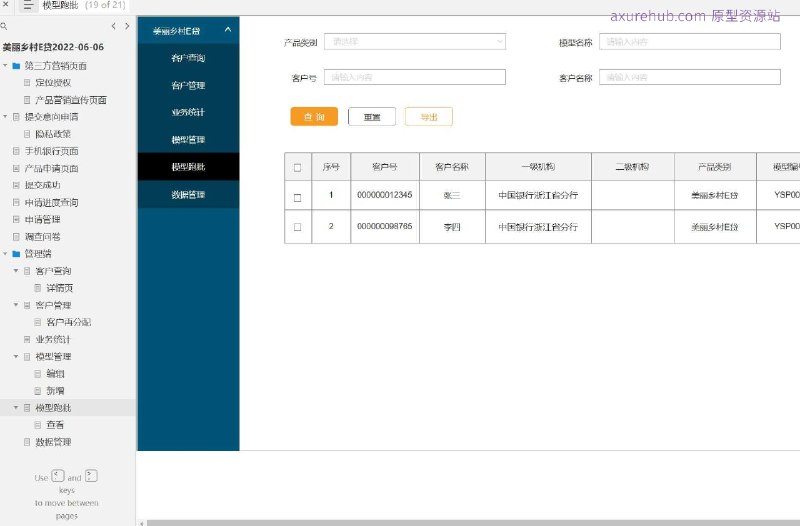The height and width of the screenshot is (526, 800).
Task: Click the 导出 button
Action: (x=429, y=117)
